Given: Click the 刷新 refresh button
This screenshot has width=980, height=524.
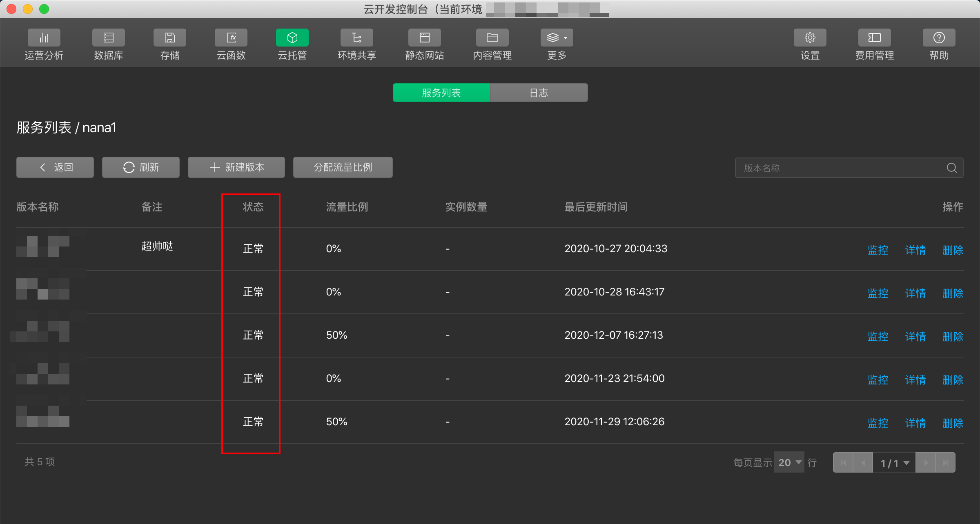Looking at the screenshot, I should click(140, 167).
